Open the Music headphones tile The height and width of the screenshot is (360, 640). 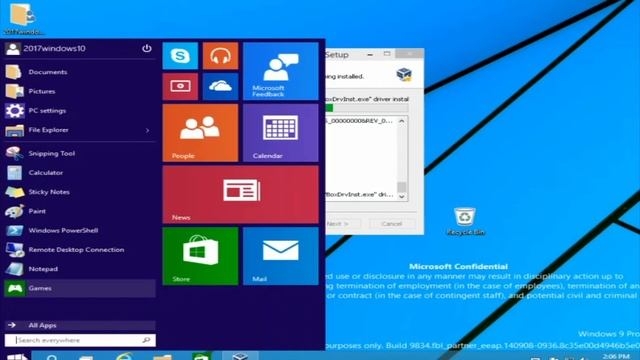tap(220, 56)
